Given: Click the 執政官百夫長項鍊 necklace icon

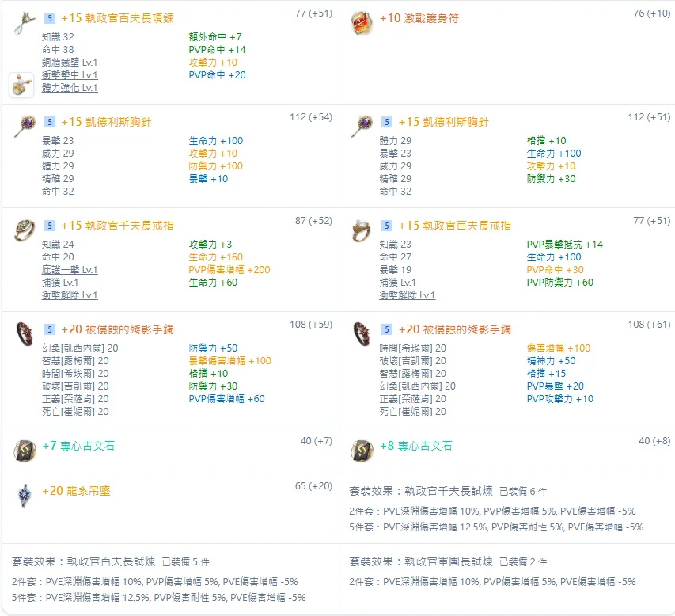Looking at the screenshot, I should (24, 23).
